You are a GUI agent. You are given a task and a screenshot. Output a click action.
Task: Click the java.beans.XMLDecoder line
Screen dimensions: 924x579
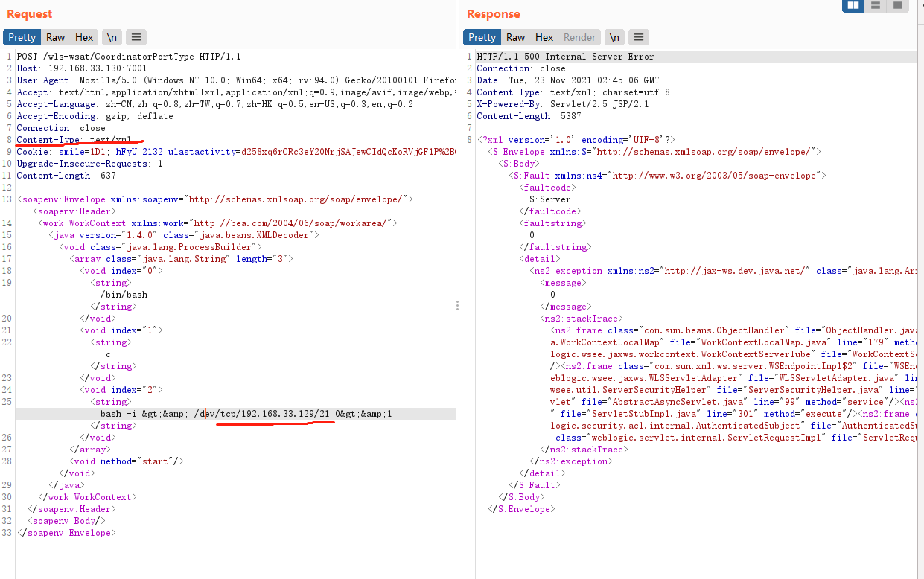(185, 235)
